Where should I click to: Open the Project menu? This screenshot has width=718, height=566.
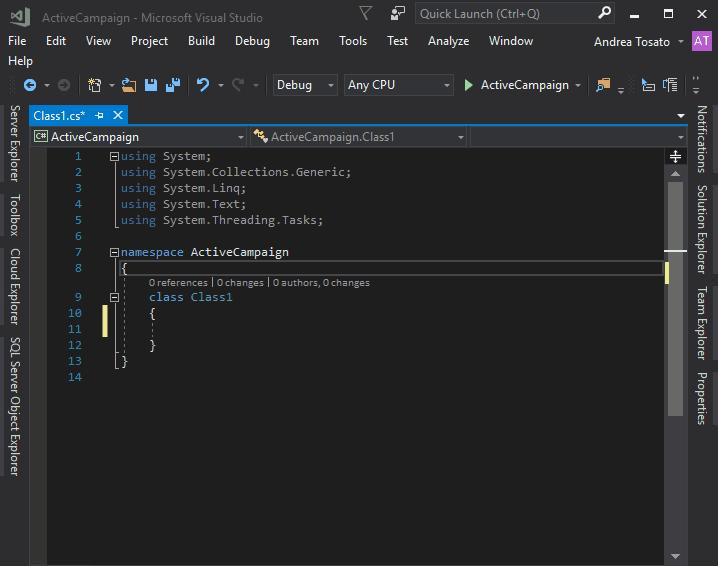pyautogui.click(x=149, y=41)
